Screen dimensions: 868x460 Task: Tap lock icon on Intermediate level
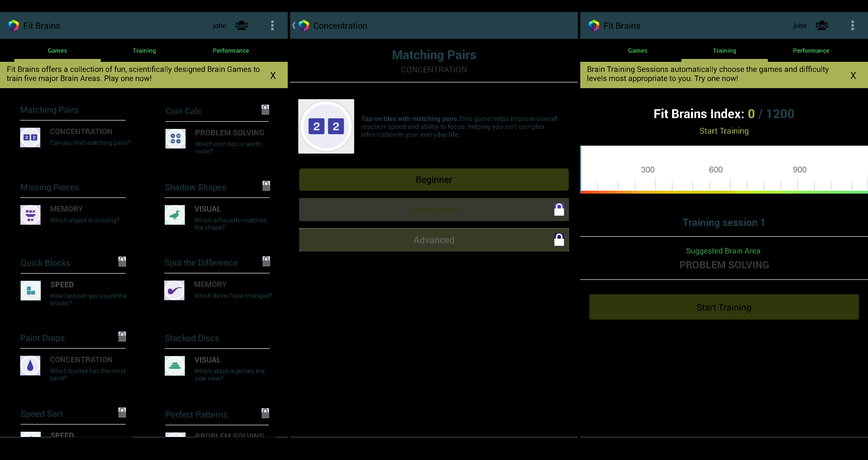(x=559, y=209)
